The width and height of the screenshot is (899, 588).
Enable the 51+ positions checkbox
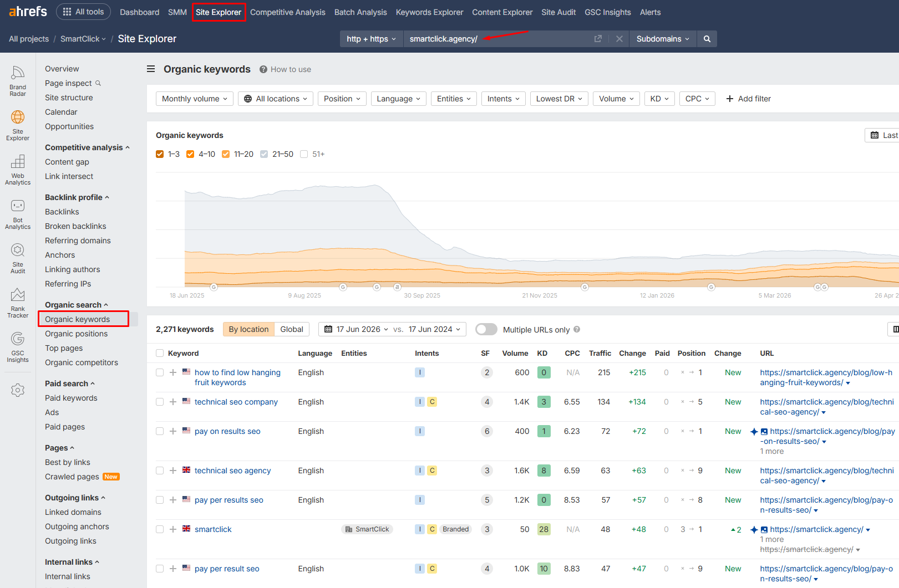pos(304,154)
